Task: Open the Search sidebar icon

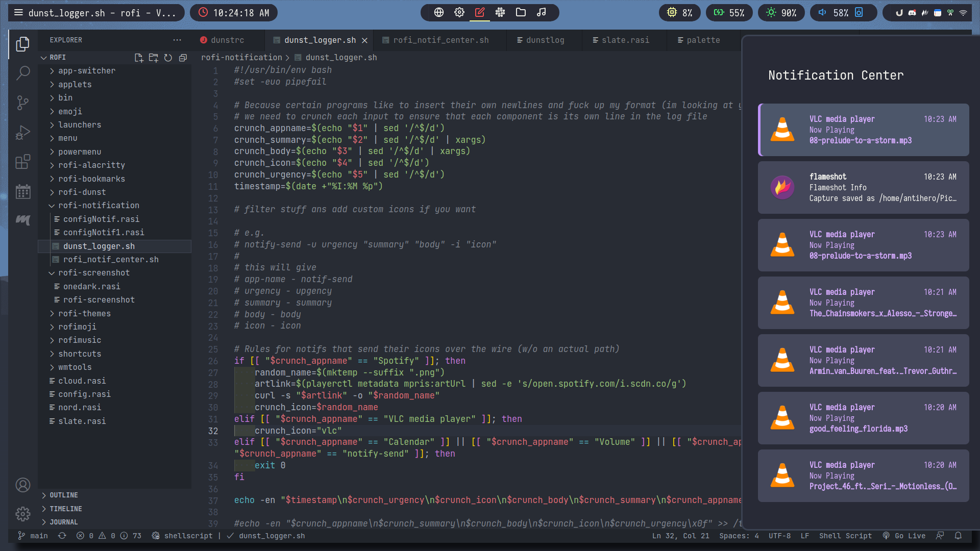Action: (x=22, y=73)
